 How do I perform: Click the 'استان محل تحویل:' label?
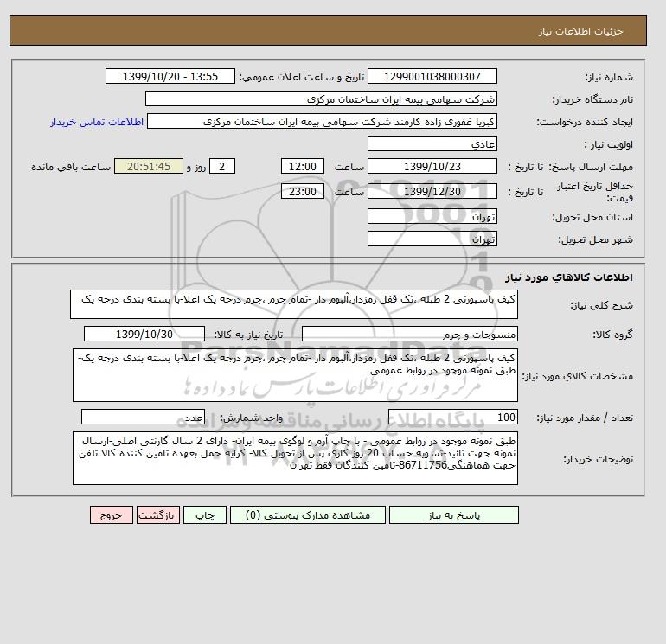pos(592,217)
